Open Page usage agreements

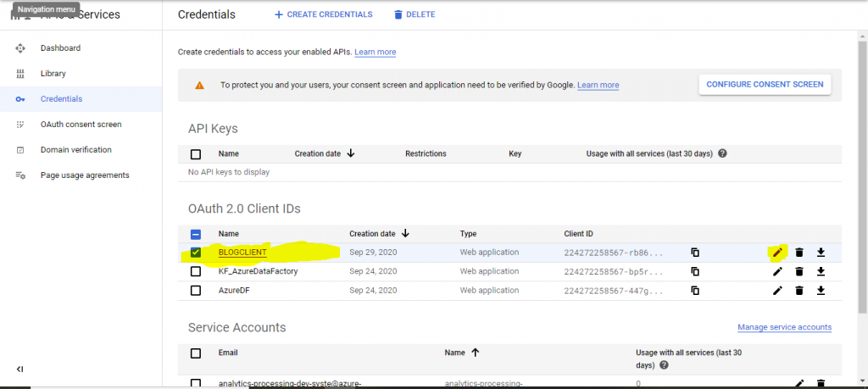click(x=85, y=175)
